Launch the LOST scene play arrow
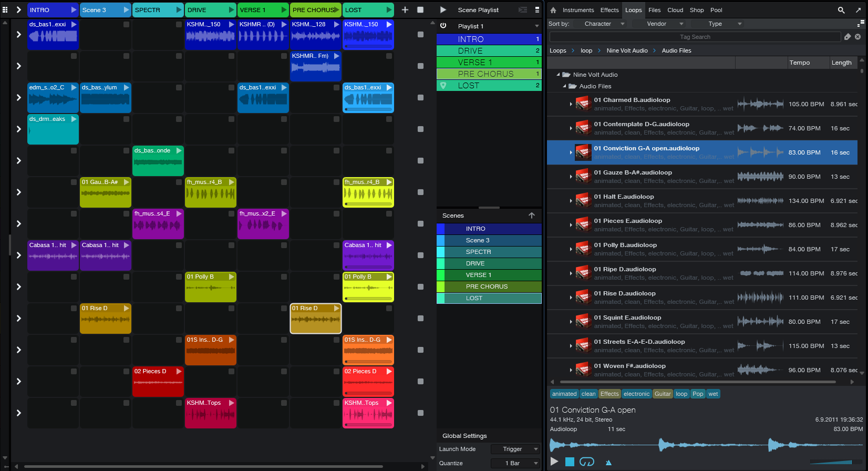Screen dimensions: 868x471 coord(389,10)
